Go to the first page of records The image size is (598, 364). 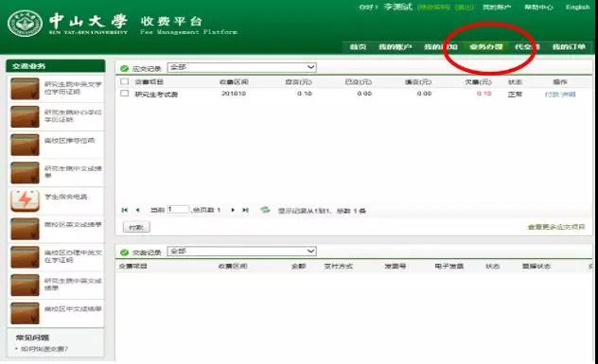124,210
